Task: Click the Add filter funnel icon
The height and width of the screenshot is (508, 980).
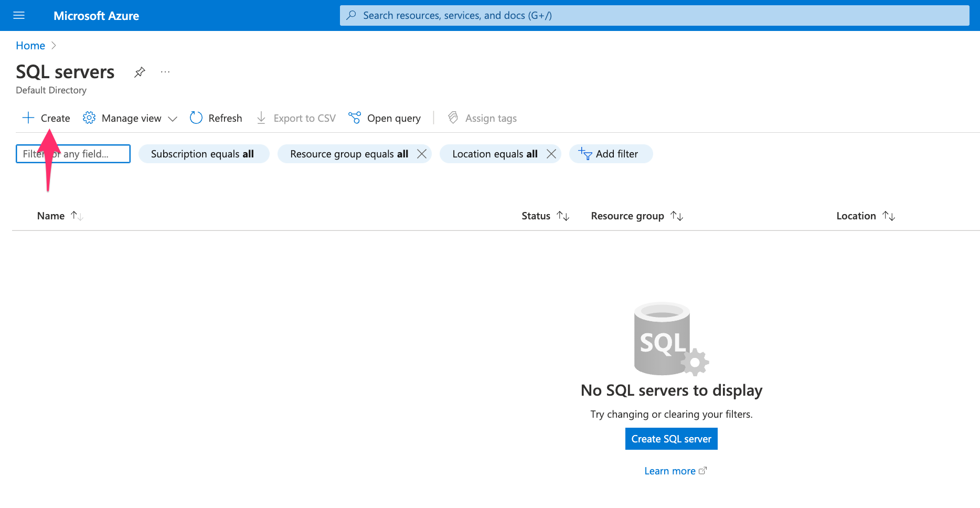Action: pyautogui.click(x=585, y=154)
